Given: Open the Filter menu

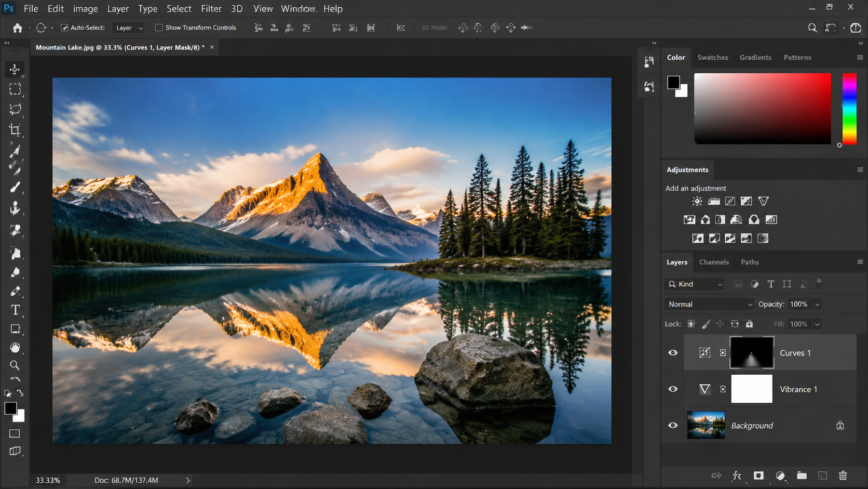Looking at the screenshot, I should click(211, 9).
